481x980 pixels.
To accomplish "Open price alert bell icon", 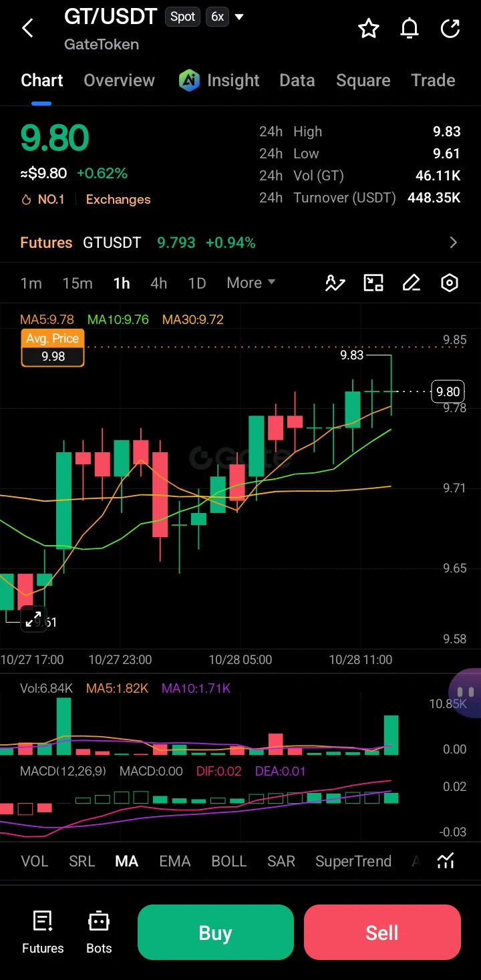I will pos(410,28).
